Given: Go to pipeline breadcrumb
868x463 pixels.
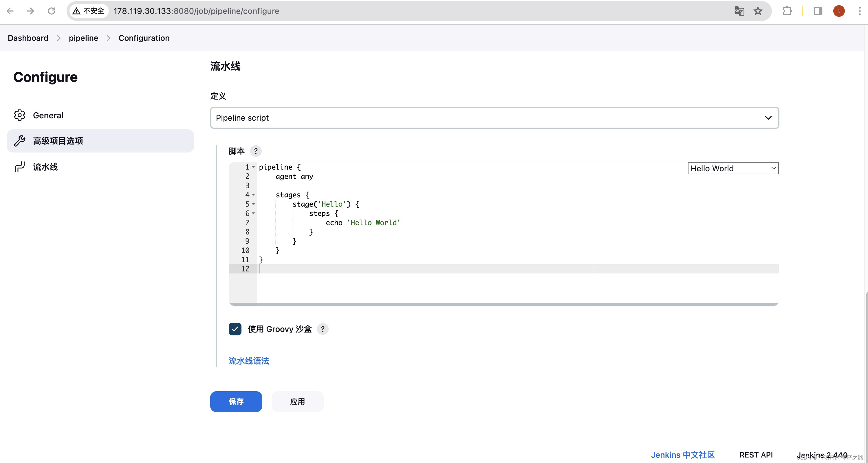Looking at the screenshot, I should point(83,38).
